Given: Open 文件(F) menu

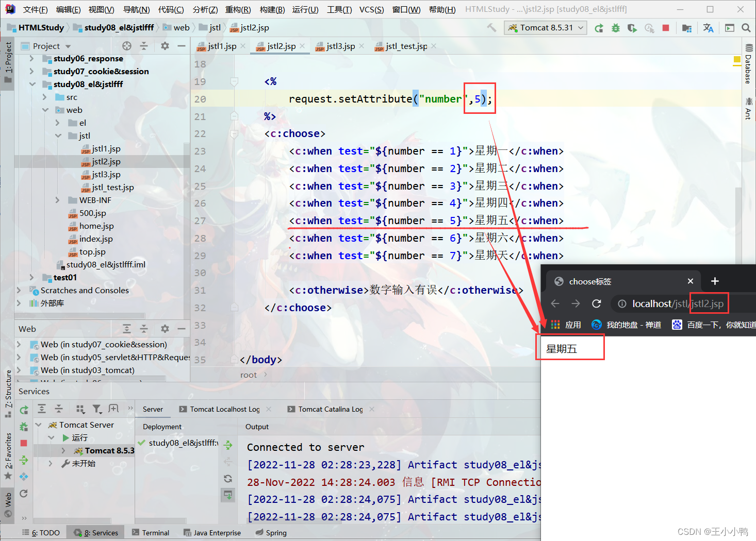Looking at the screenshot, I should click(x=35, y=9).
